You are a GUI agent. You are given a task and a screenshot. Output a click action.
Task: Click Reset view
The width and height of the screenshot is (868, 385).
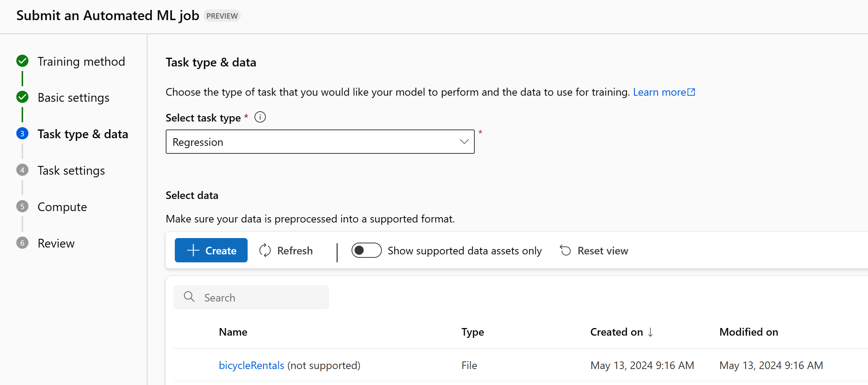pos(594,251)
